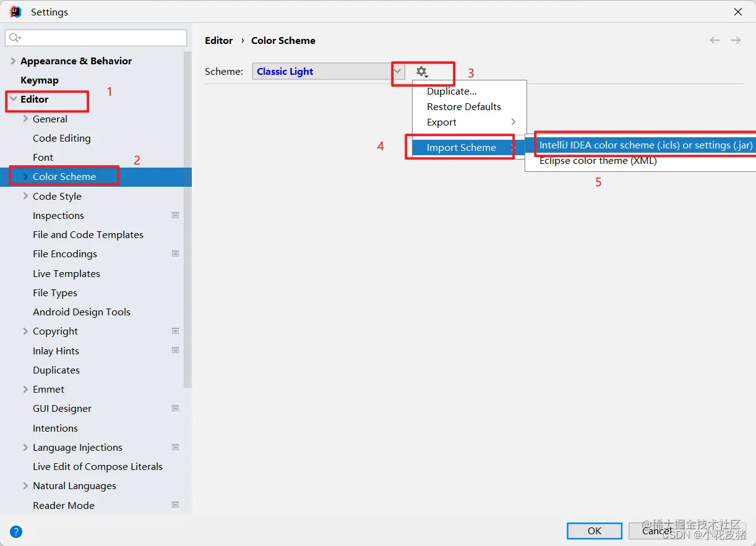Choose Restore Defaults from the menu
756x546 pixels.
(x=470, y=106)
